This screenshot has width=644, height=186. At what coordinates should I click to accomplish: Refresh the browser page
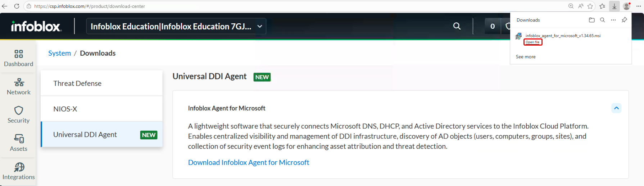pos(17,6)
